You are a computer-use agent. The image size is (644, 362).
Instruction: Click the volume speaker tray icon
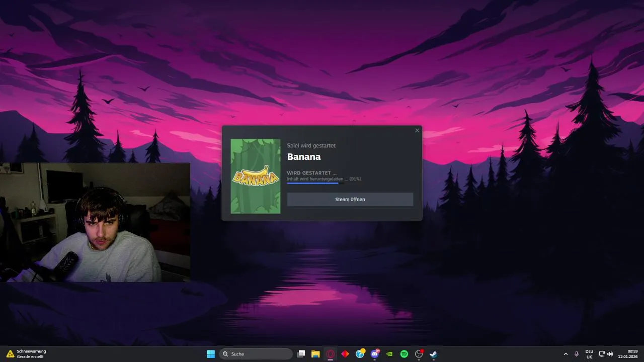[x=610, y=354]
